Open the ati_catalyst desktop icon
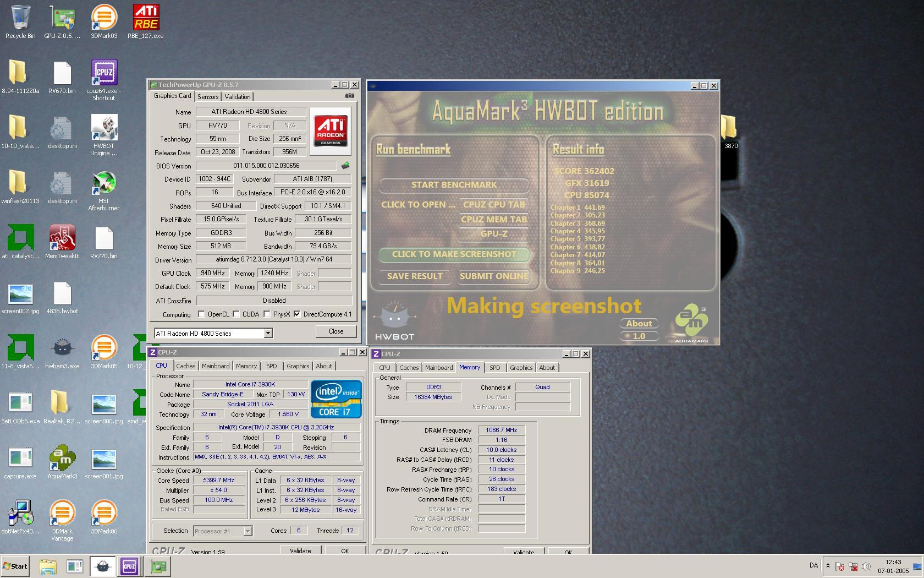Screen dimensions: 924x578 pos(20,242)
